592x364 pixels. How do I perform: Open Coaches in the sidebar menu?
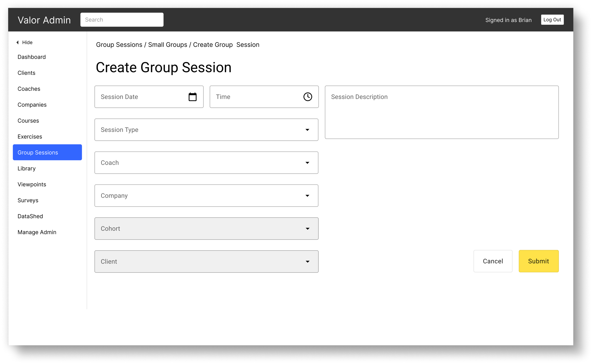(x=29, y=89)
